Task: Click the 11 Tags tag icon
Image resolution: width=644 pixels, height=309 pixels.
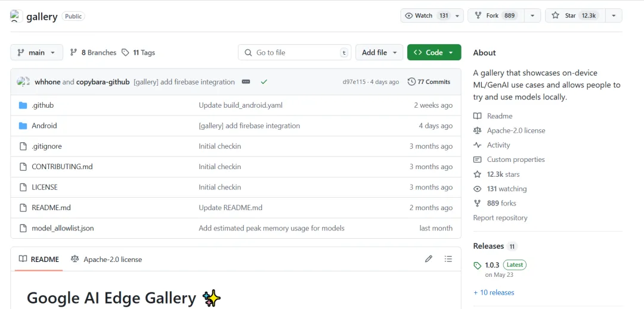Action: point(125,52)
